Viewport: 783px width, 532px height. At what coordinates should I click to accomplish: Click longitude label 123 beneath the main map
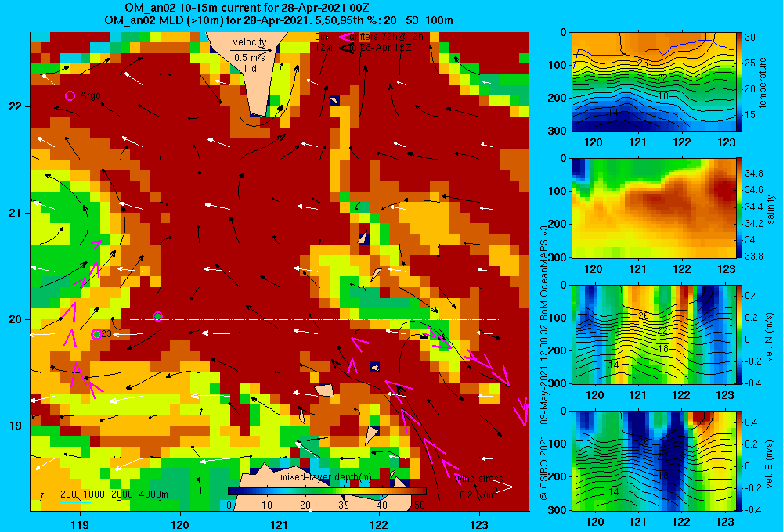coord(479,524)
